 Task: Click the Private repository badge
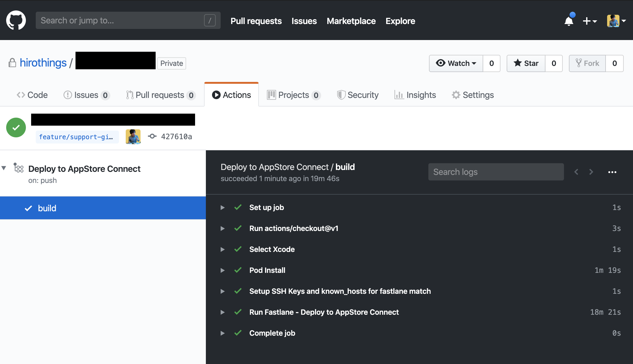pos(172,63)
